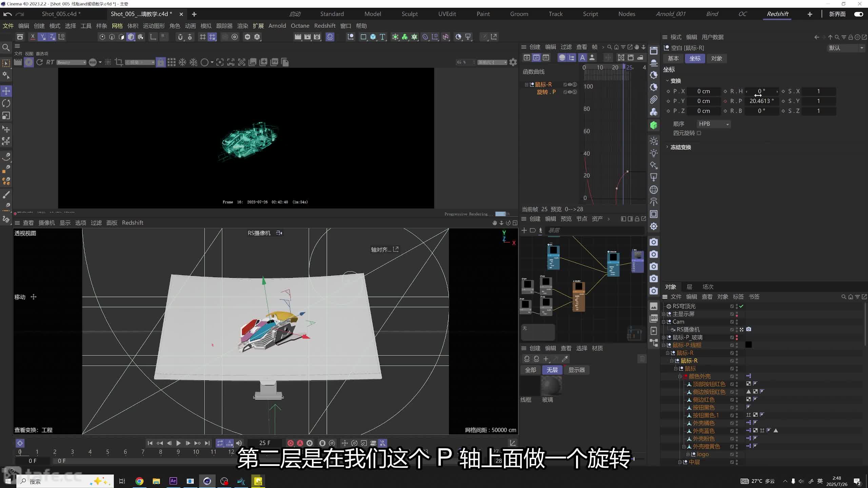This screenshot has height=488, width=868.
Task: Open After Effects from the taskbar
Action: pos(173,481)
